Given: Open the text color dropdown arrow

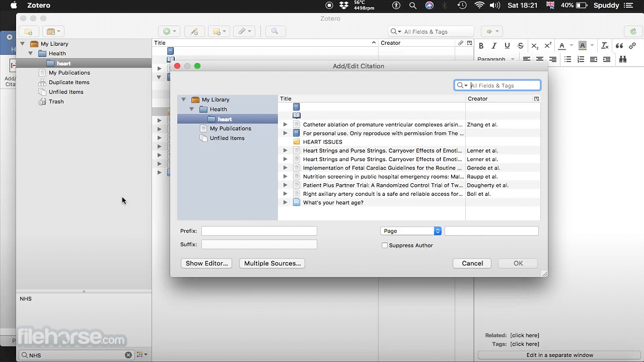Looking at the screenshot, I should tap(571, 46).
